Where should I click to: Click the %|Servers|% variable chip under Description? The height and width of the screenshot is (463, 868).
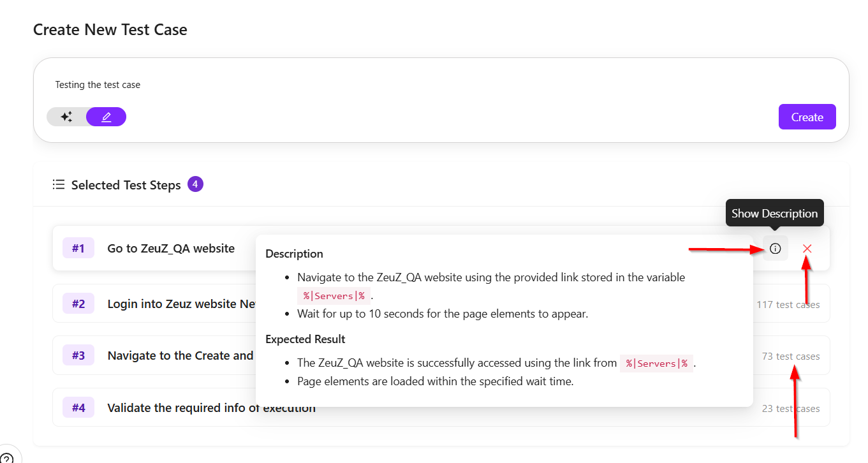click(334, 295)
